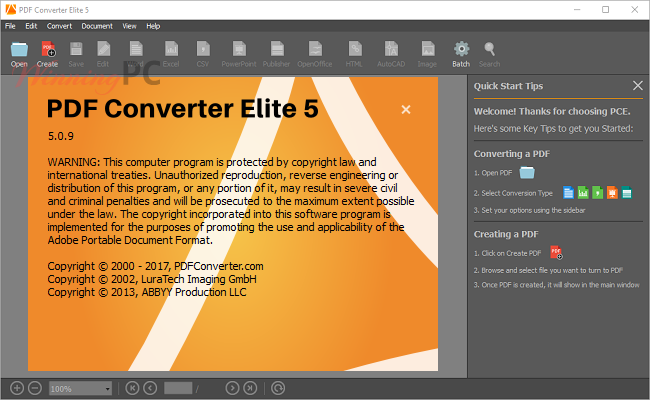Click '2. Select Conversion Type' tip text
Screen dimensions: 650x400
pyautogui.click(x=513, y=193)
